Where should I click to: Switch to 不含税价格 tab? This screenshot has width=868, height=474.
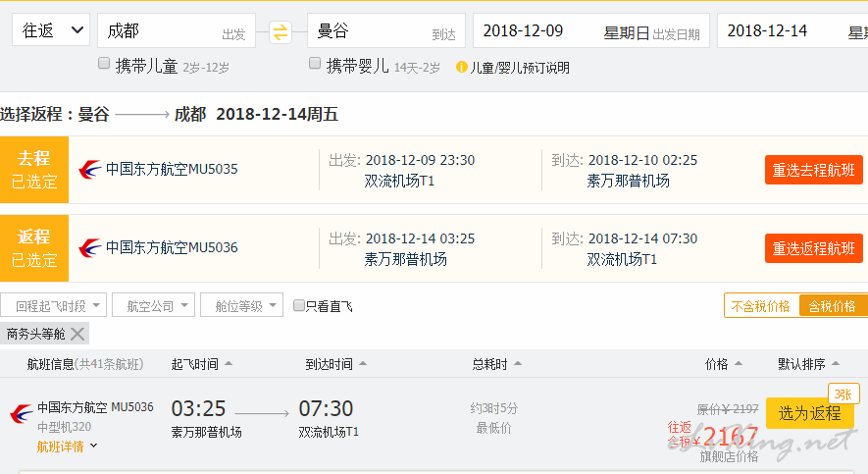761,306
